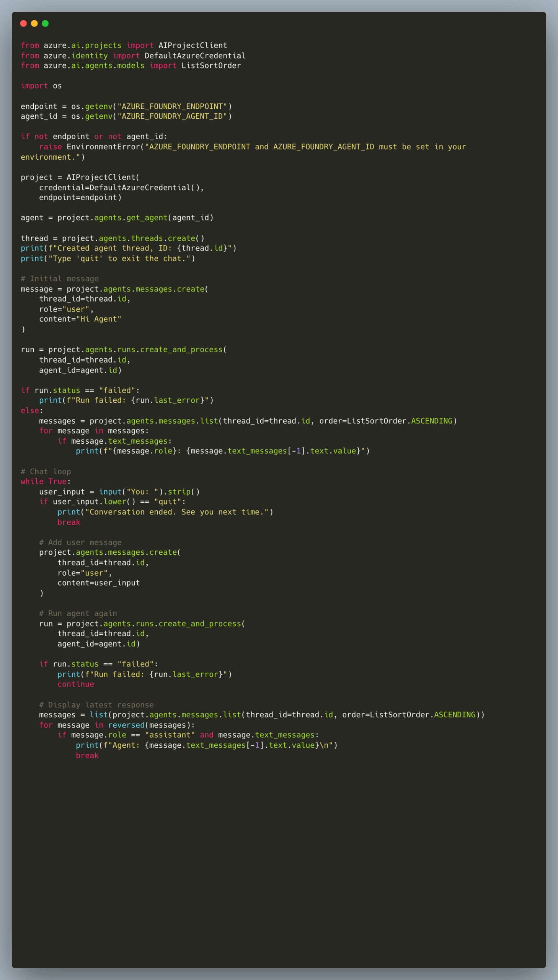Viewport: 558px width, 980px height.
Task: Click the yellow minimize window dot
Action: pos(34,23)
